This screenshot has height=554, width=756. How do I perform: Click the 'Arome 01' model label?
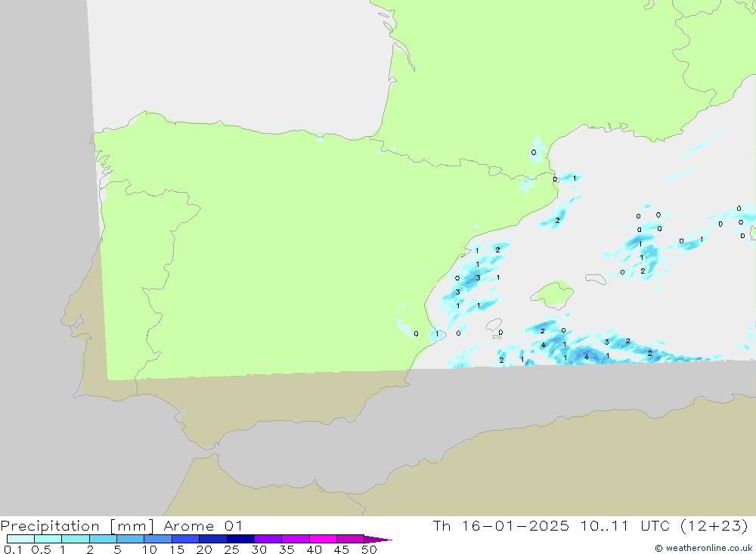(203, 525)
